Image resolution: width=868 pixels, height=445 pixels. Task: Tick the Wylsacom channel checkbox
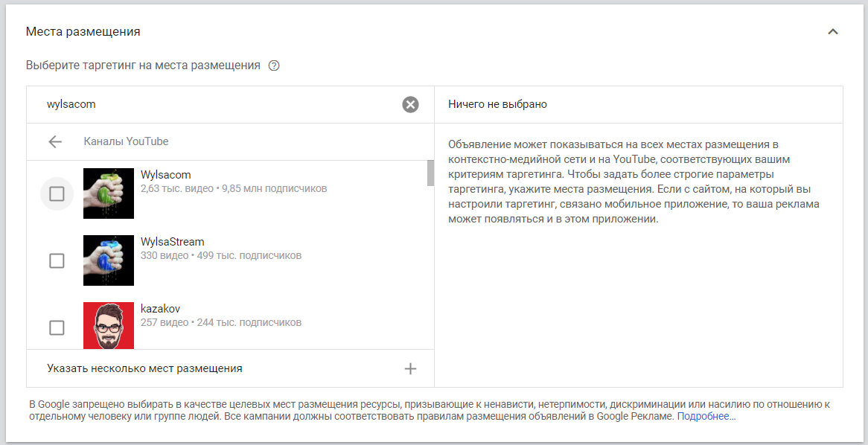pyautogui.click(x=57, y=194)
